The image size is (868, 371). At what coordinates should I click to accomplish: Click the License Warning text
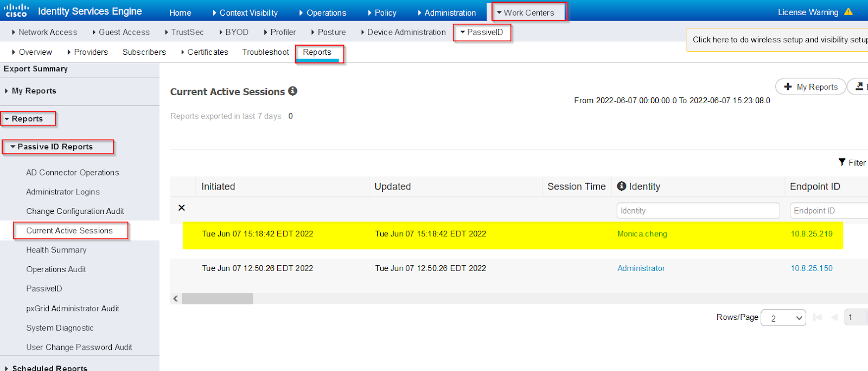coord(808,12)
